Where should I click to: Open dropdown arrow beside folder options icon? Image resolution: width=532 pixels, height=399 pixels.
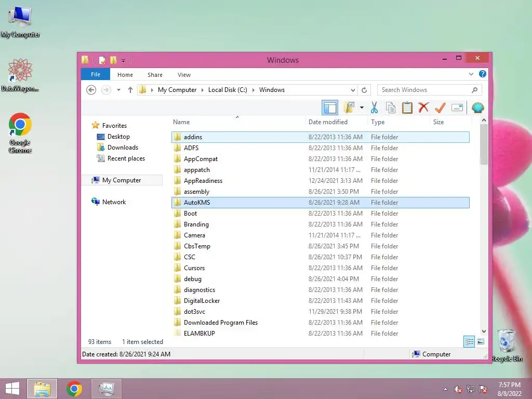tap(362, 108)
